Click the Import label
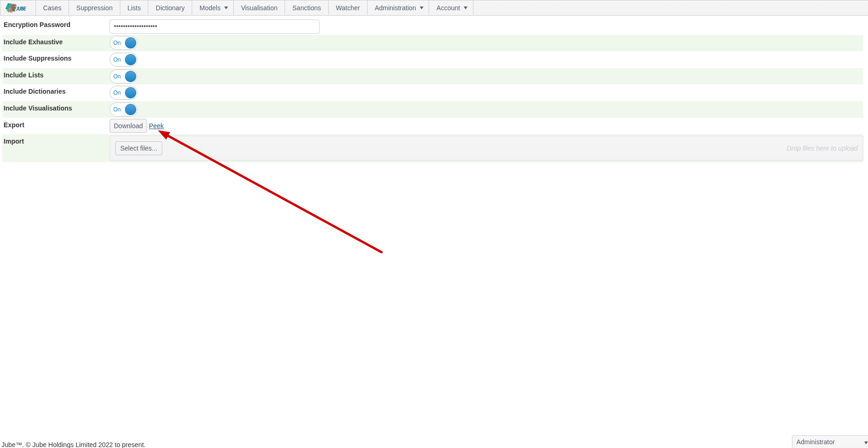The image size is (868, 448). pyautogui.click(x=14, y=141)
